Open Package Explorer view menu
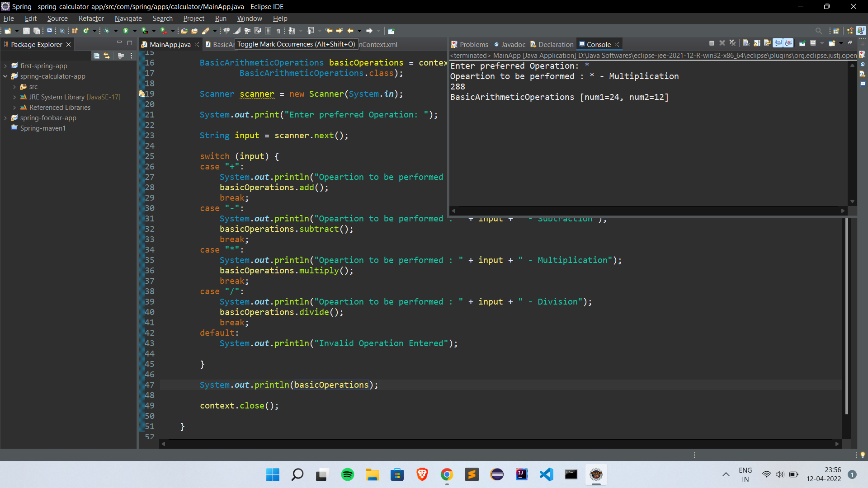 pos(132,56)
